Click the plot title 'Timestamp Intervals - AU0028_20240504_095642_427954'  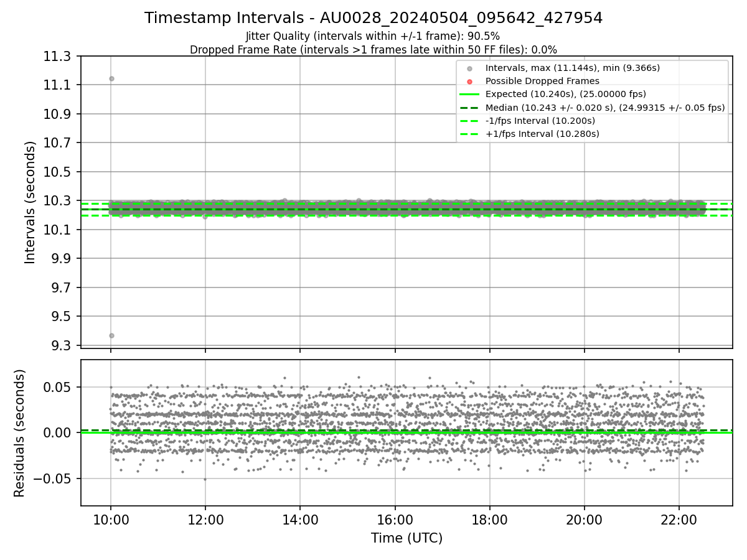374,18
